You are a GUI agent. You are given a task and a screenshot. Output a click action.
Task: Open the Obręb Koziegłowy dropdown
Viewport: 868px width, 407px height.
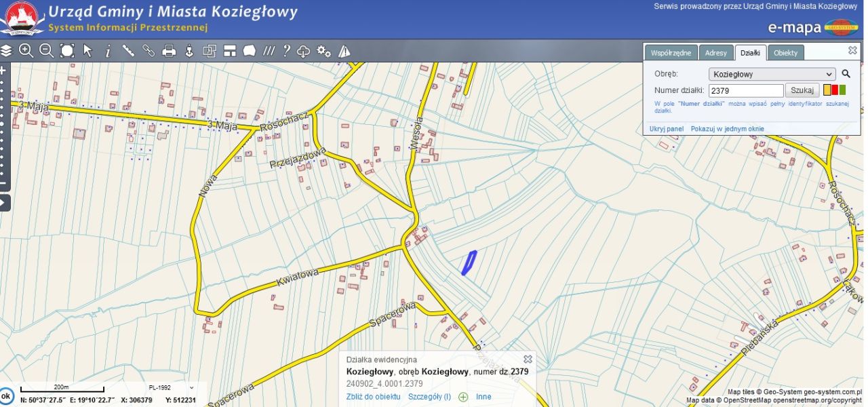772,74
